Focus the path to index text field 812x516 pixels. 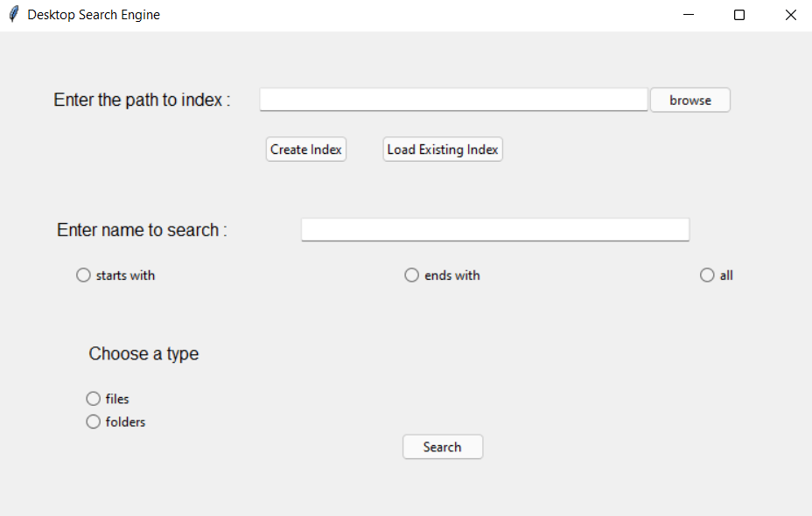[453, 100]
